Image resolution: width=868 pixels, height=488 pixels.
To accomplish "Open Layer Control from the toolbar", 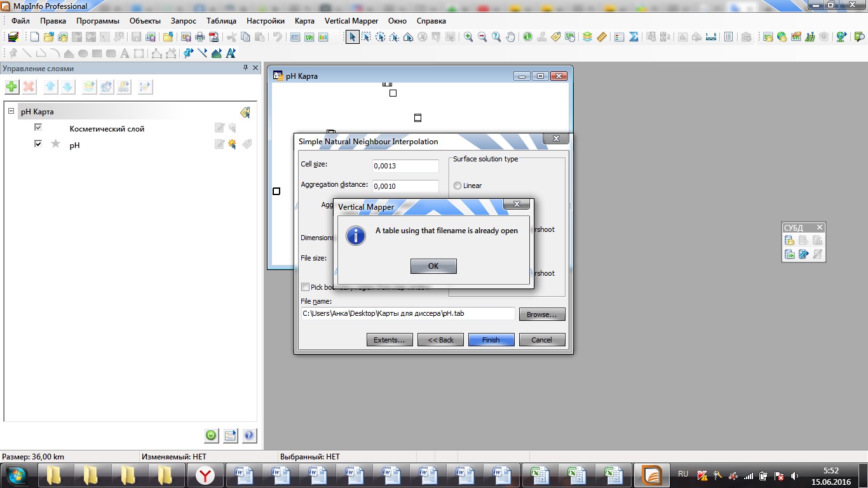I will click(587, 37).
